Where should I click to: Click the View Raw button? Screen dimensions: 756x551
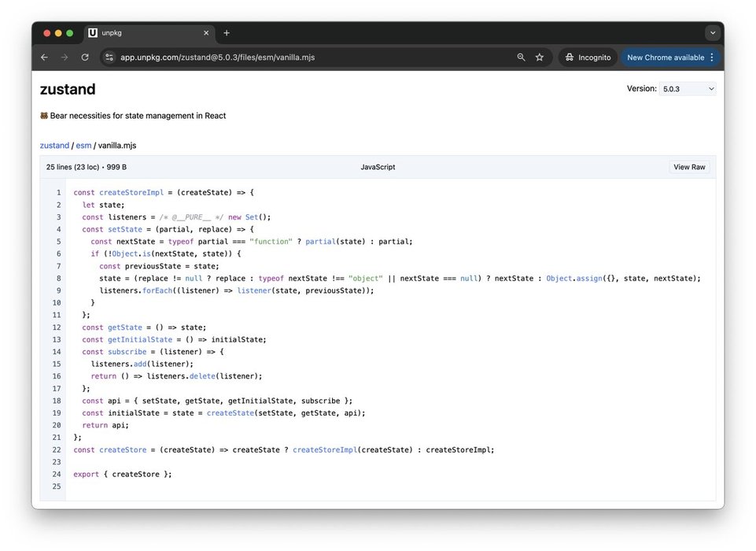click(x=689, y=167)
